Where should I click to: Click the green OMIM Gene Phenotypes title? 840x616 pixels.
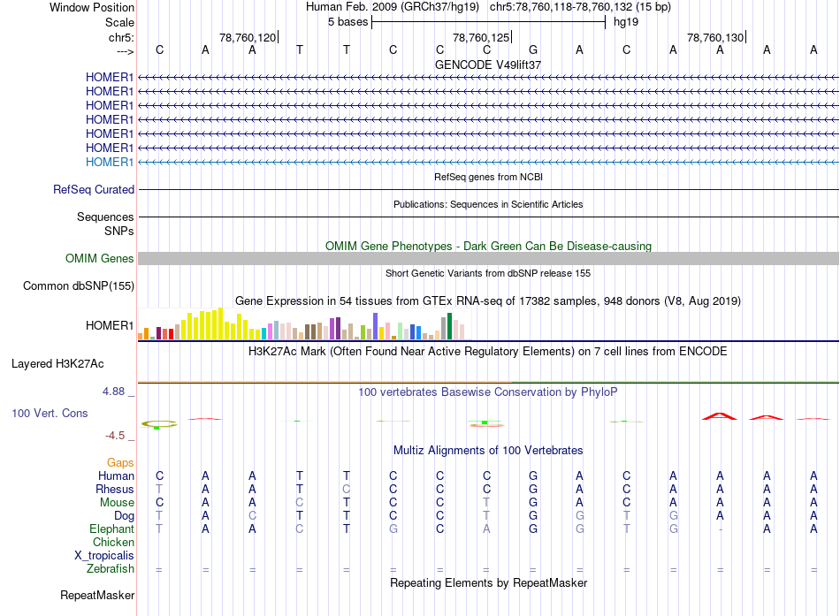pos(489,246)
